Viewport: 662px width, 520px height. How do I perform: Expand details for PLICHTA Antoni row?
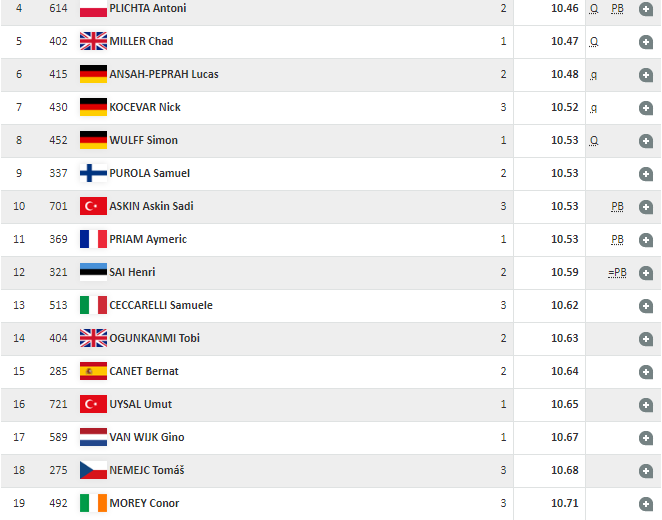(646, 9)
